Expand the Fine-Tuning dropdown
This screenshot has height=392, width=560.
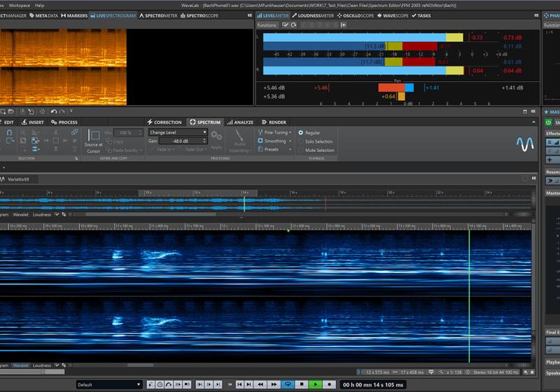pyautogui.click(x=275, y=132)
